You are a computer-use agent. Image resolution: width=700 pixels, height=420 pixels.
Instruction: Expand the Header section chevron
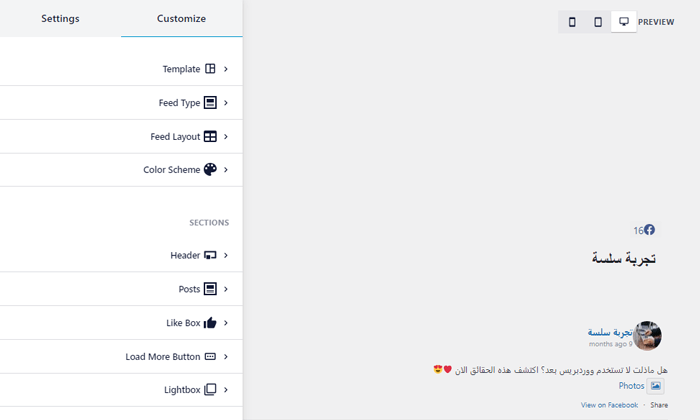pos(226,255)
